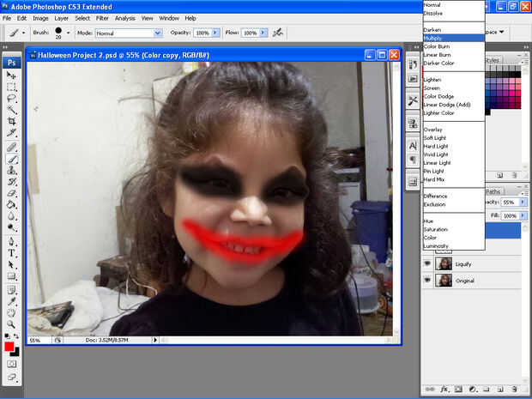532x399 pixels.
Task: Click the black background color swatch
Action: [16, 354]
